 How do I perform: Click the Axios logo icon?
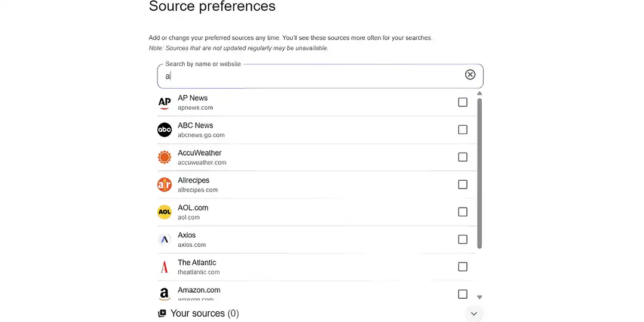[165, 240]
